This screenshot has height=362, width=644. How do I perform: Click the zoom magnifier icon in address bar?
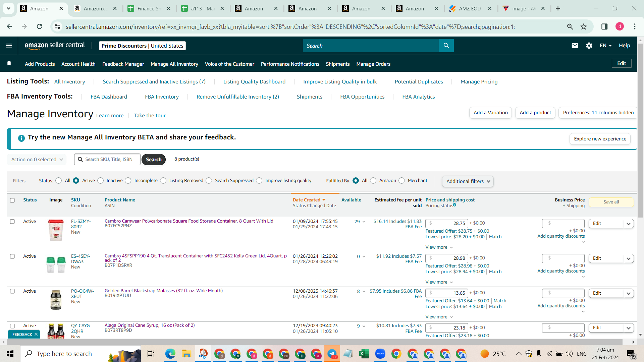pyautogui.click(x=570, y=26)
